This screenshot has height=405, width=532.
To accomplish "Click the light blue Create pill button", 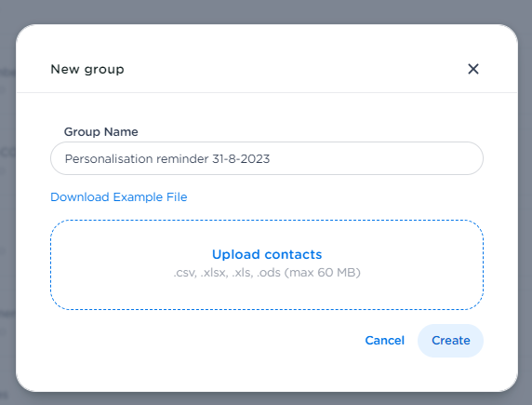I will click(450, 341).
